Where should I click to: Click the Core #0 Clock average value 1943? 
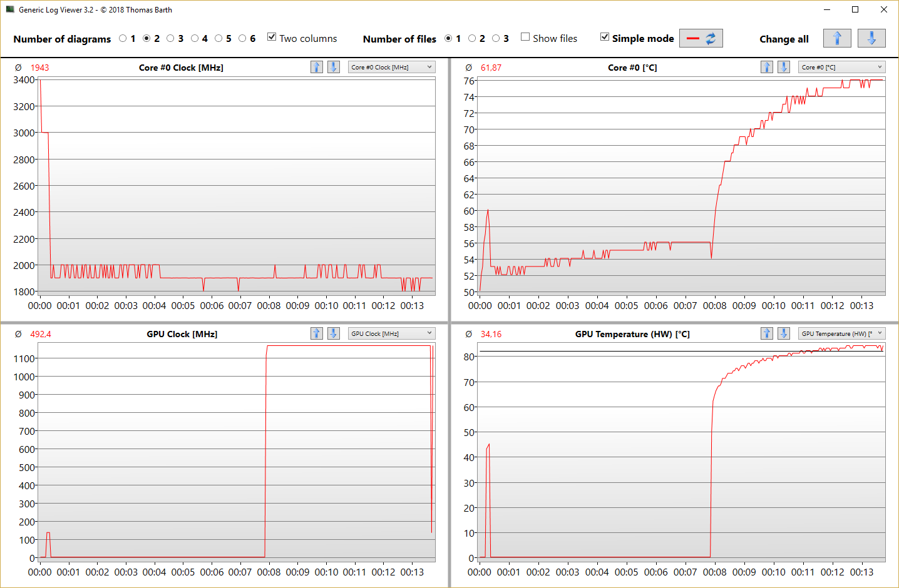pyautogui.click(x=39, y=68)
